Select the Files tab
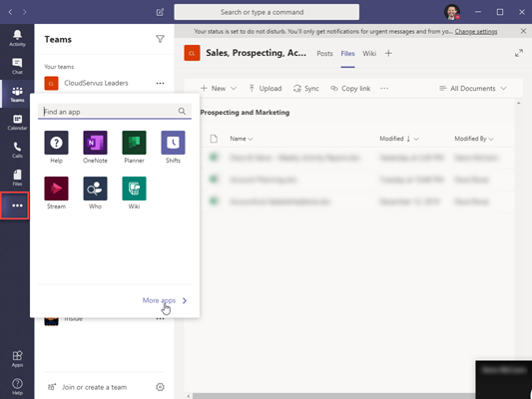The width and height of the screenshot is (532, 399). pos(347,54)
